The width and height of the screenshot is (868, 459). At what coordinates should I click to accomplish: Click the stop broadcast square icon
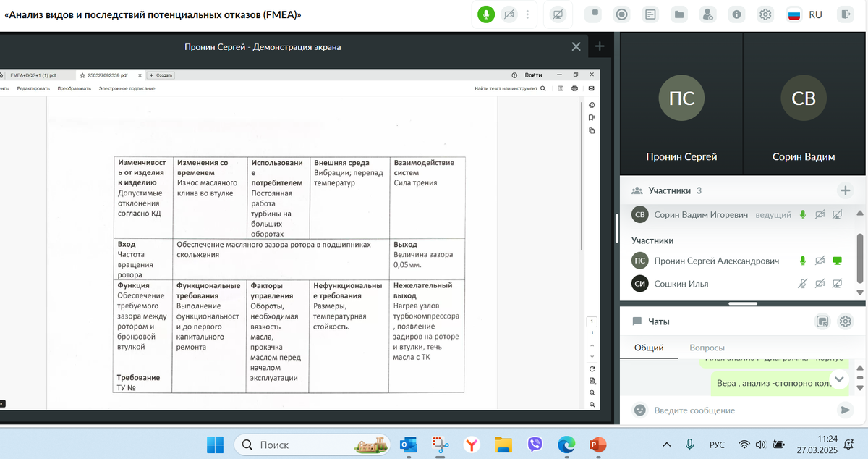tap(593, 14)
